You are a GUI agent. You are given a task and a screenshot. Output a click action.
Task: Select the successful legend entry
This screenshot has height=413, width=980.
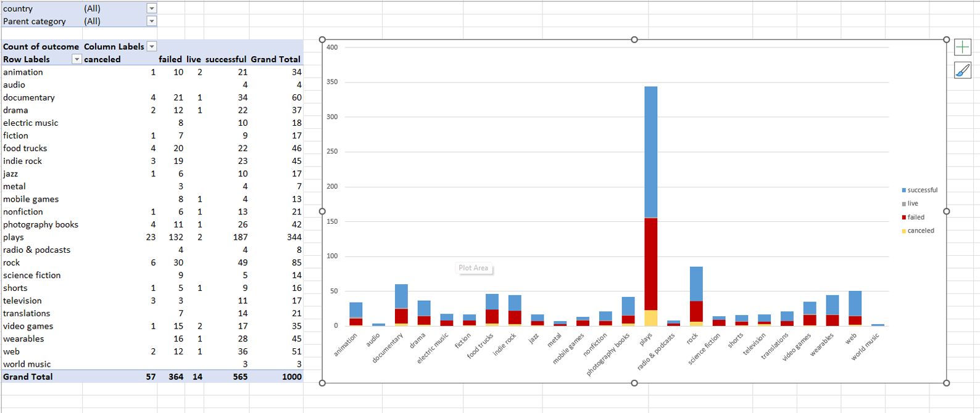(x=921, y=190)
